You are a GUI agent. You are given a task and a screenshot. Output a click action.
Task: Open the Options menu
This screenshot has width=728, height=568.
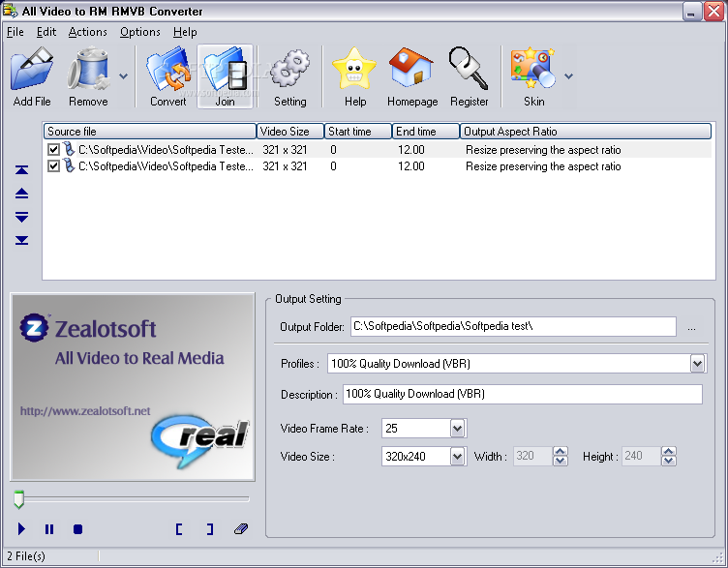tap(139, 32)
